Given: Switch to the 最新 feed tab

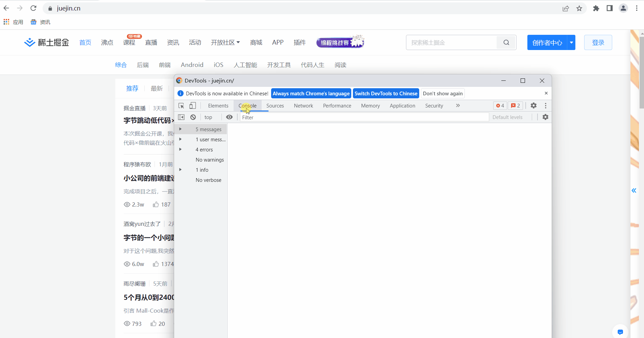Looking at the screenshot, I should 157,89.
